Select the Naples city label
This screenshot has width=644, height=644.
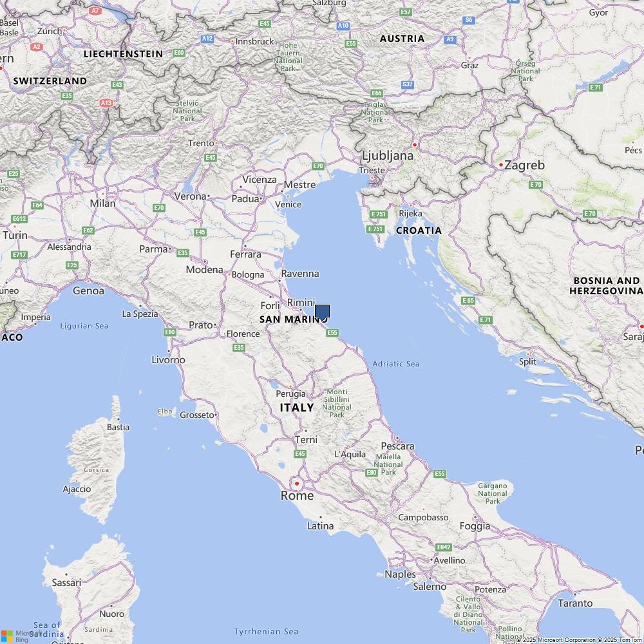pyautogui.click(x=400, y=574)
